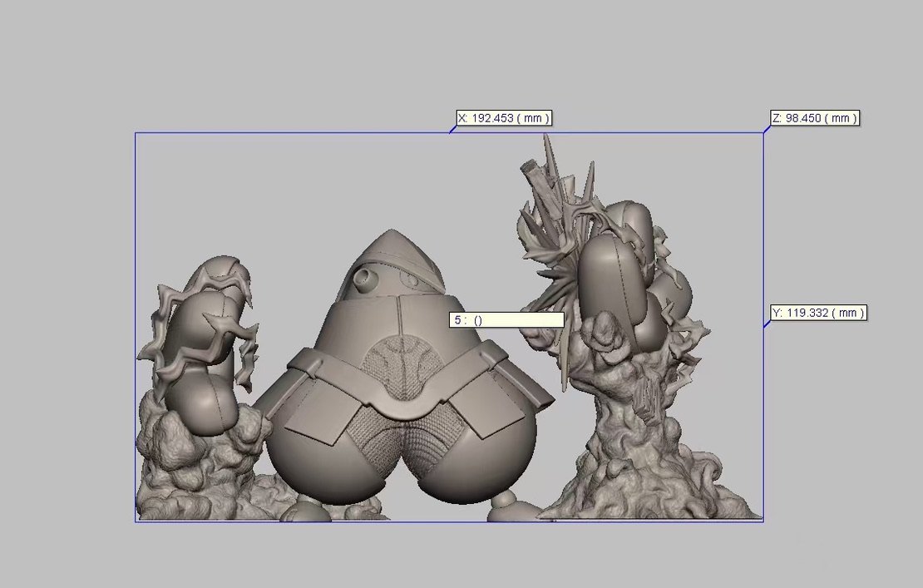923x588 pixels.
Task: Select the large capsule shape on right model
Action: [605, 283]
